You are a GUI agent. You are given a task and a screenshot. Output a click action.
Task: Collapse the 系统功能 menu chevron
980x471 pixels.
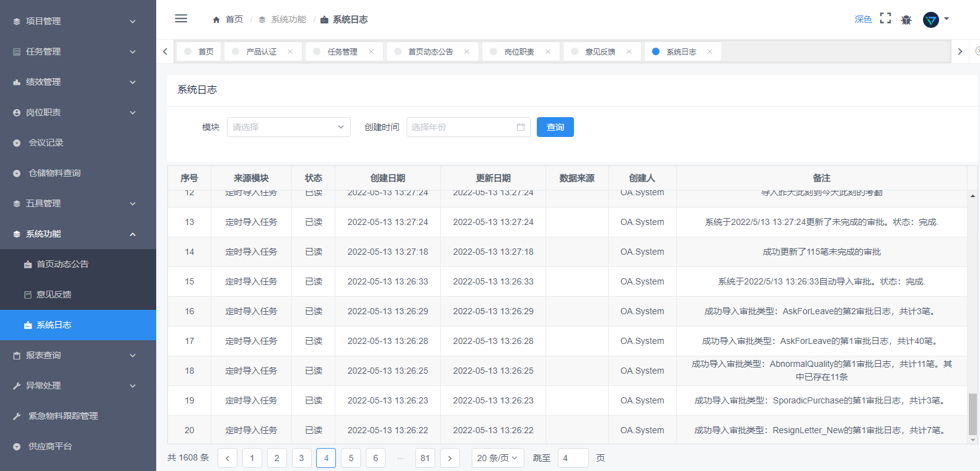(133, 234)
